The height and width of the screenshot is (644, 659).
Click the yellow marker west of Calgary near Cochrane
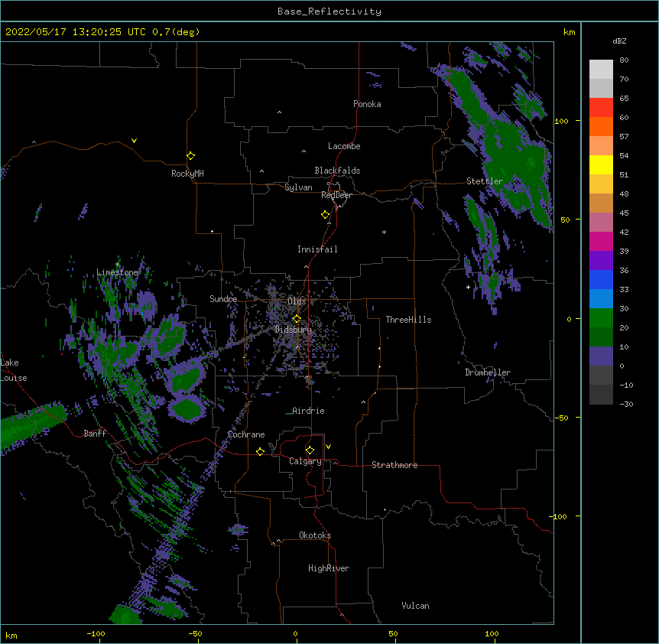click(260, 451)
